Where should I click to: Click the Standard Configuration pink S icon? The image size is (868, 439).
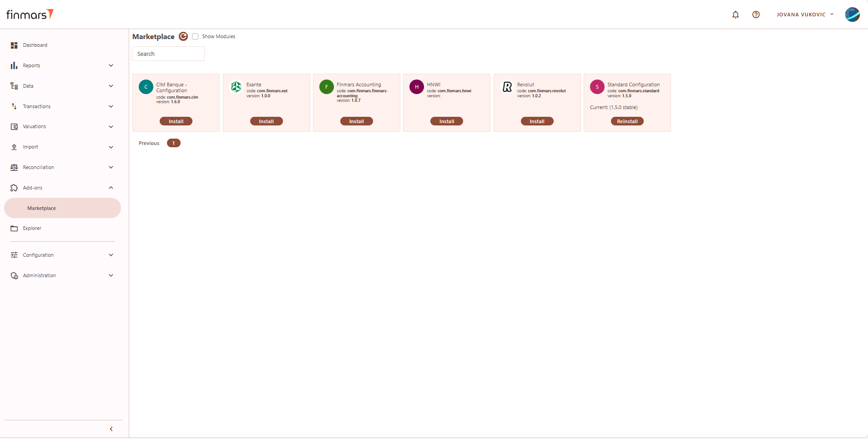pos(597,87)
